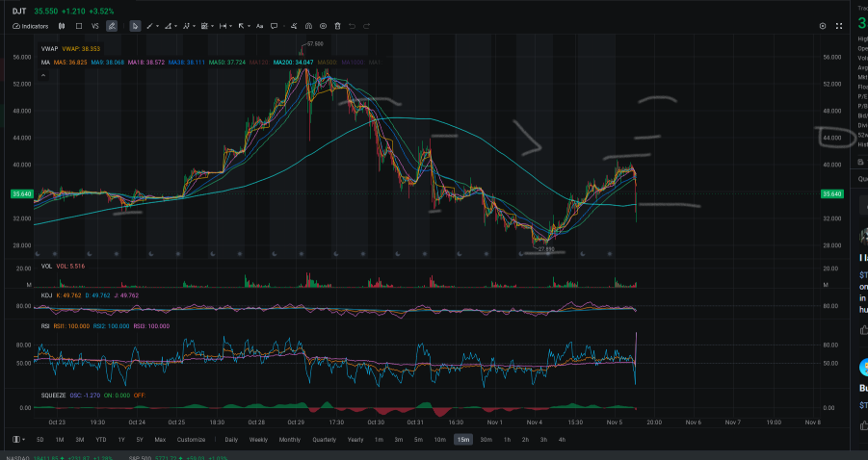Open the Indicators panel
Image resolution: width=868 pixels, height=460 pixels.
click(x=31, y=26)
